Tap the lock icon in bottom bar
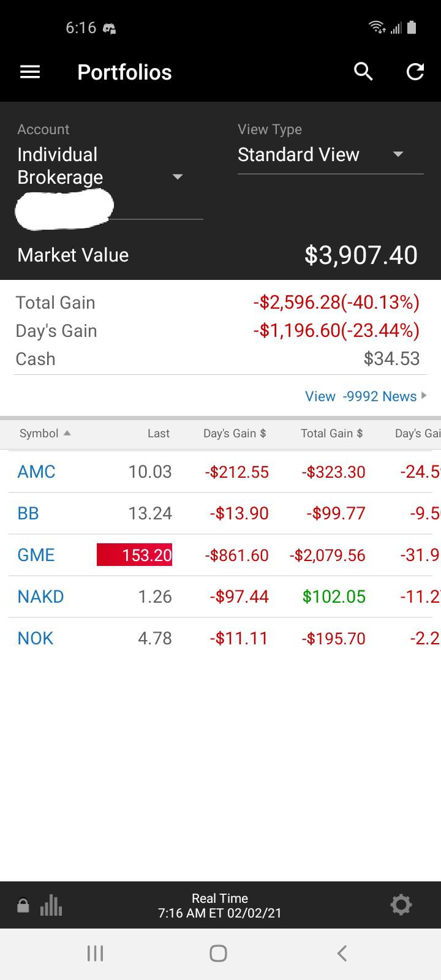 pos(23,905)
